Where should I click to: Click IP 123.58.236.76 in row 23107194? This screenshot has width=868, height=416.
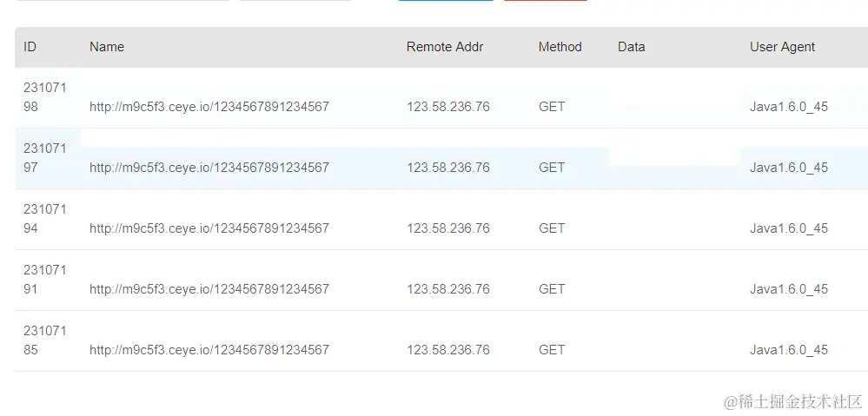pyautogui.click(x=448, y=228)
